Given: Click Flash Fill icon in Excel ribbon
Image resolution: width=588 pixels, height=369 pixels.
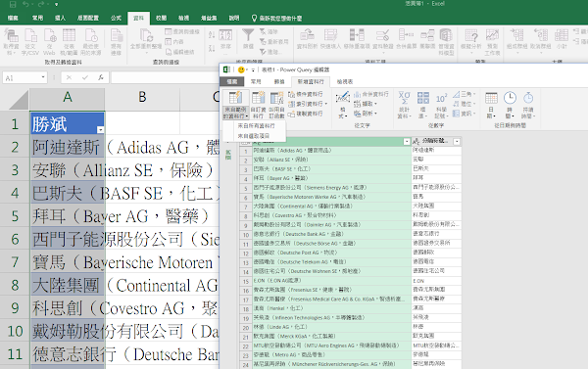Looking at the screenshot, I should click(x=330, y=35).
